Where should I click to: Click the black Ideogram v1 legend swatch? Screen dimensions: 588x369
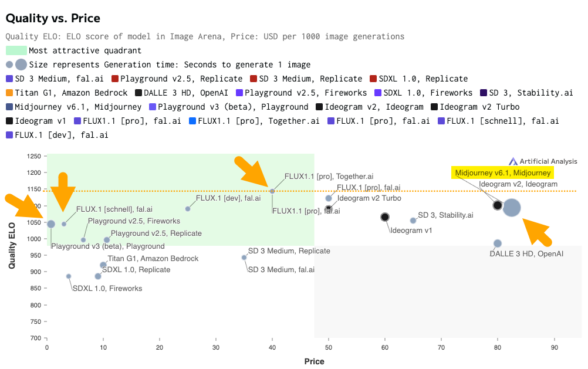coord(9,121)
